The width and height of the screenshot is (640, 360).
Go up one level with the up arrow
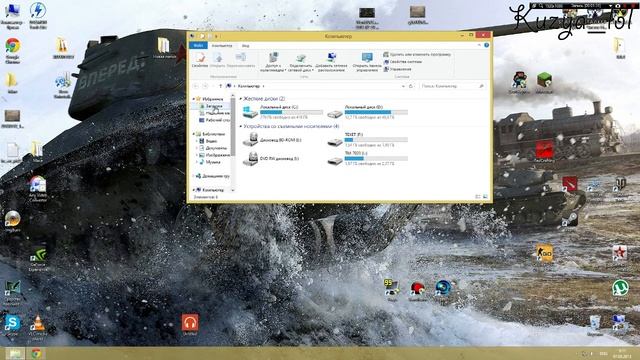click(220, 86)
